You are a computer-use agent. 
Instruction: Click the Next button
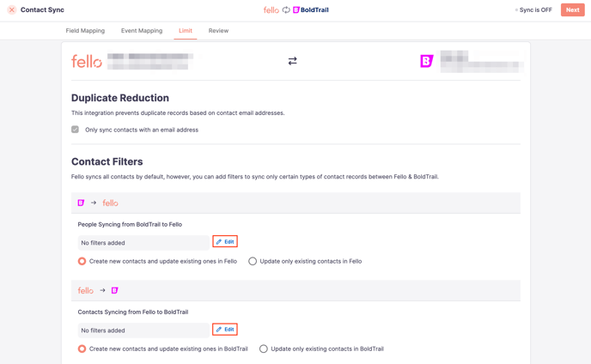pyautogui.click(x=572, y=9)
